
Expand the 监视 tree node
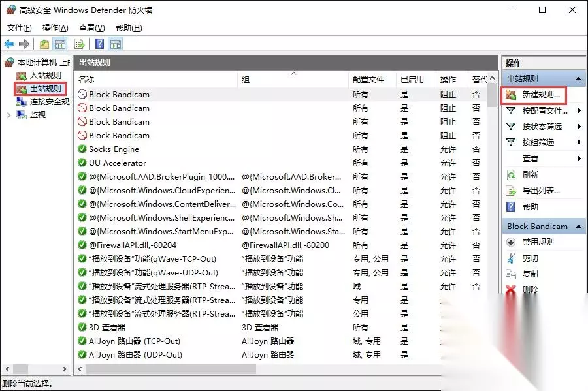(x=9, y=115)
